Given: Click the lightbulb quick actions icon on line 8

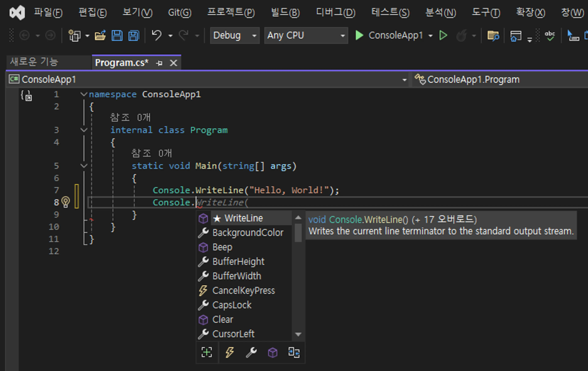Looking at the screenshot, I should tap(65, 202).
